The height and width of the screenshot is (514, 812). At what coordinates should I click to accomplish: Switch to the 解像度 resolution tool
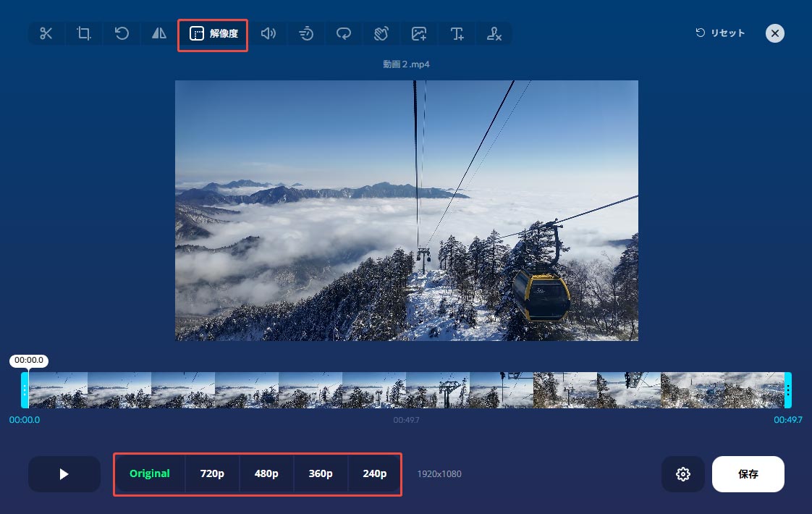point(212,33)
